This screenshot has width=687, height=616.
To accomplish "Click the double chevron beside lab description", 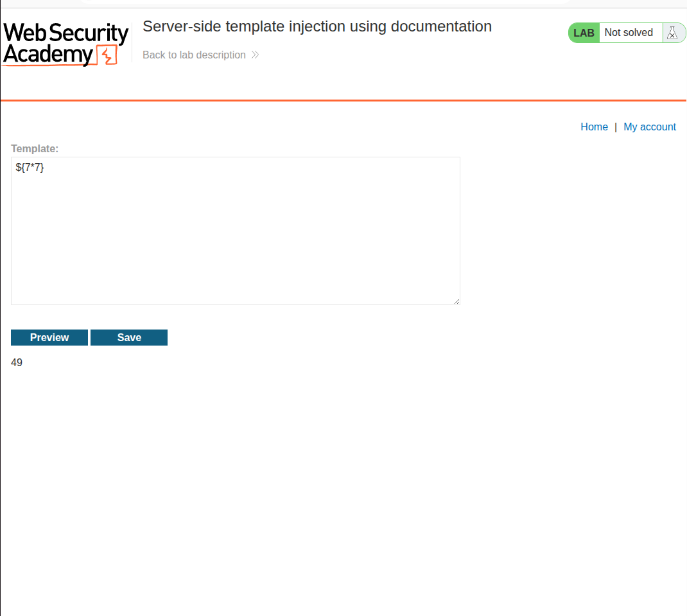I will pyautogui.click(x=255, y=55).
